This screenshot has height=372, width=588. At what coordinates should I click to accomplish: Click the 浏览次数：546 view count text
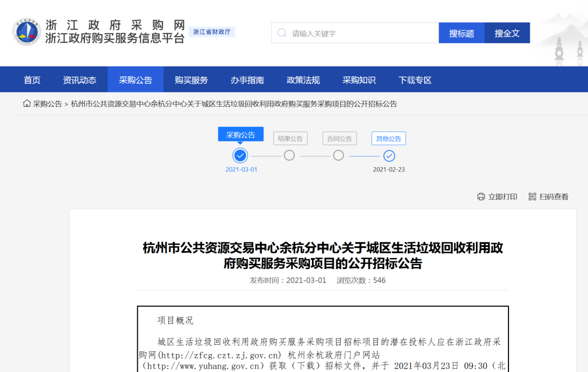361,280
